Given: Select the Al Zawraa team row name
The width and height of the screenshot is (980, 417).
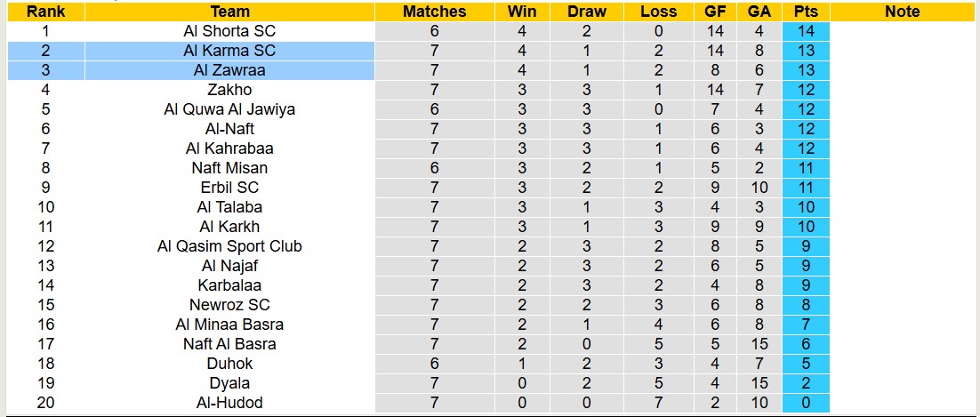Looking at the screenshot, I should [x=229, y=70].
